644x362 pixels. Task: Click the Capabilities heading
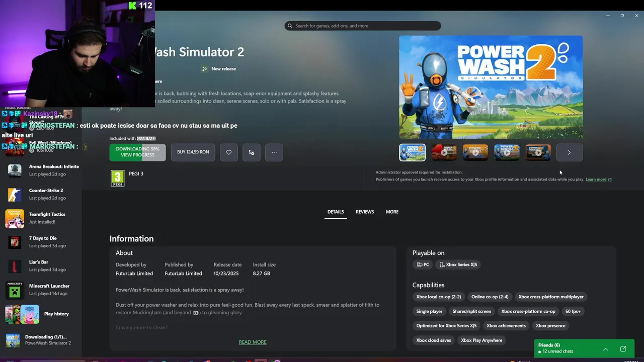click(428, 285)
